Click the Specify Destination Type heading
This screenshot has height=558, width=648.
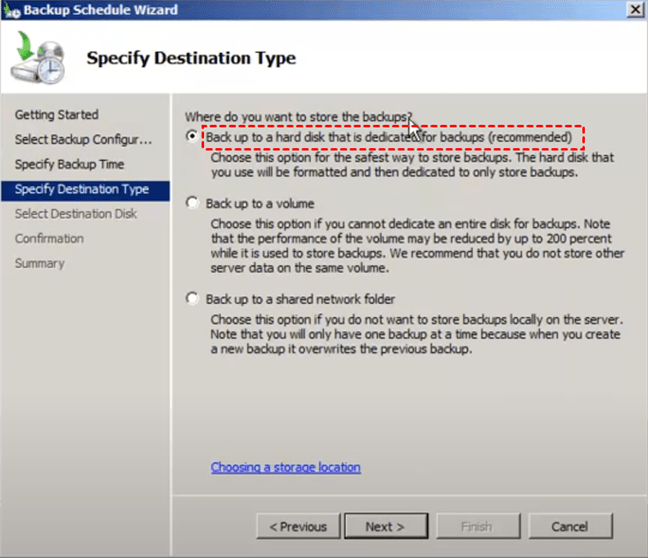point(191,58)
